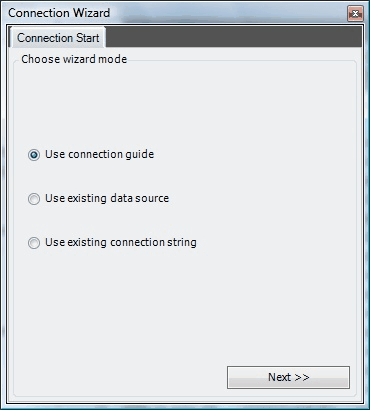
Task: Click the Use connection guide label text
Action: pos(99,155)
